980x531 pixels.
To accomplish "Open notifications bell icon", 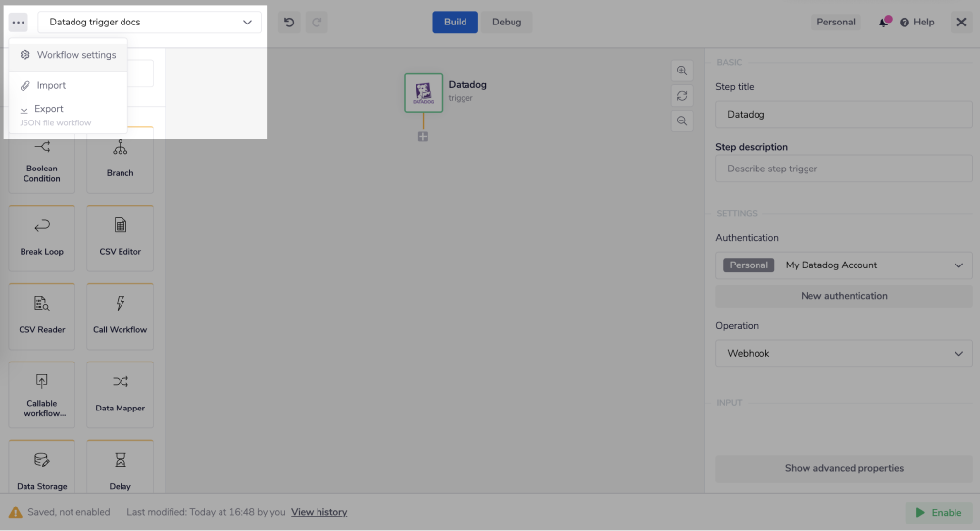I will 884,22.
